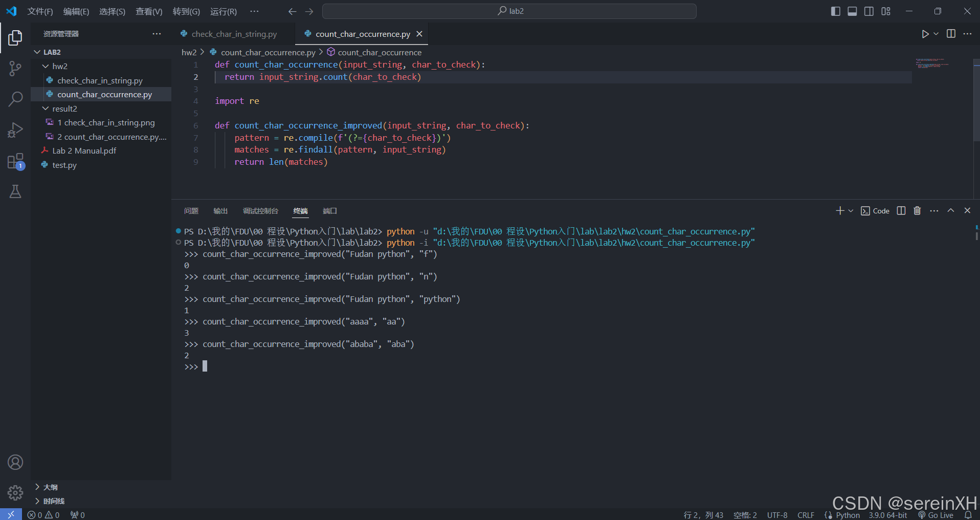Open Run and Debug view

pyautogui.click(x=15, y=130)
